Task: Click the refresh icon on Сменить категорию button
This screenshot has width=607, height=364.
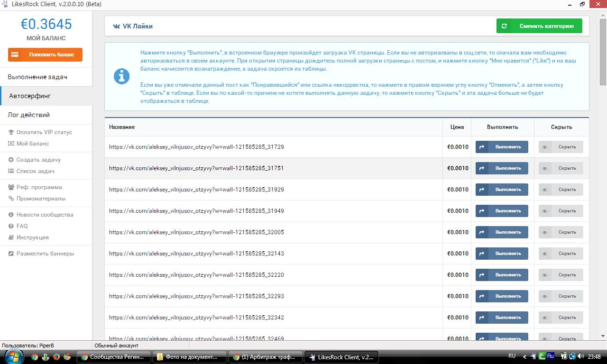Action: click(504, 26)
